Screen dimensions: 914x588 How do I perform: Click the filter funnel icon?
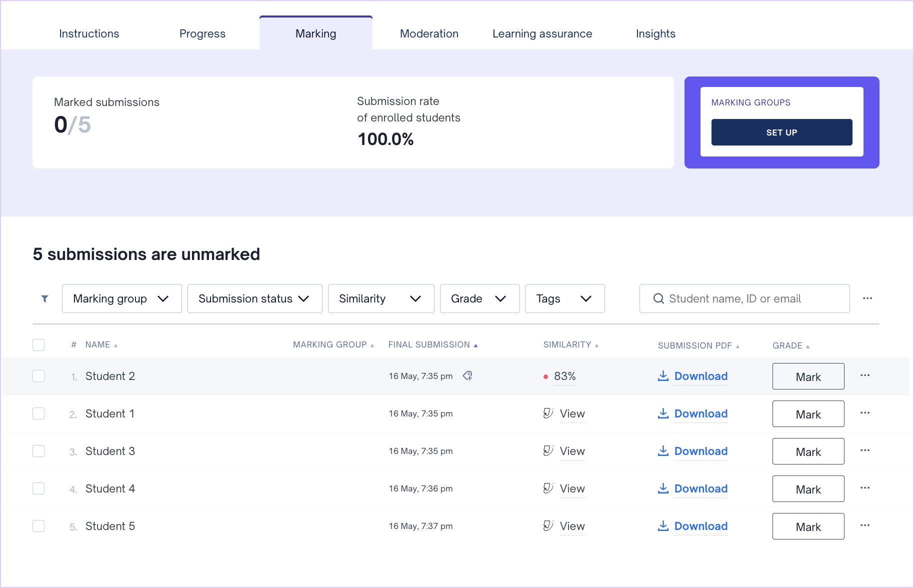click(44, 298)
